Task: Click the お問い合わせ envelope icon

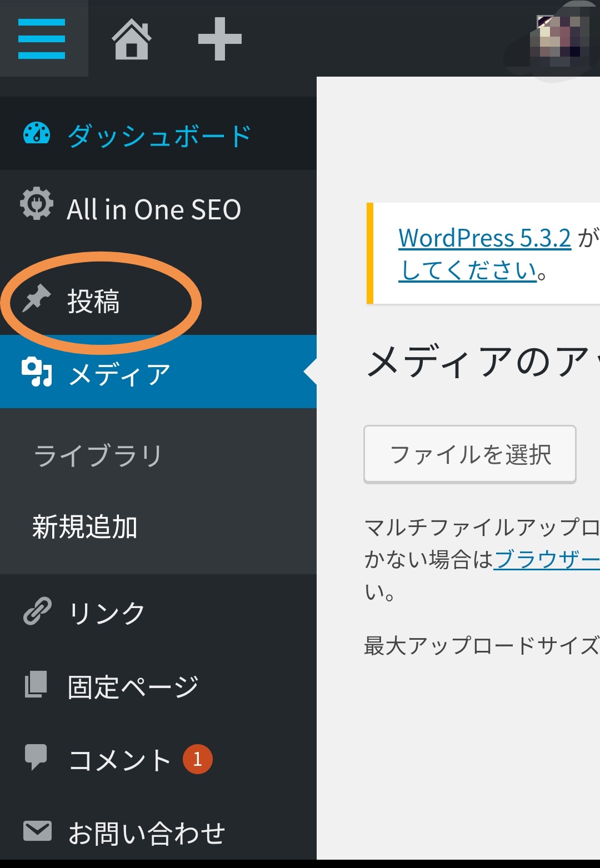Action: tap(37, 831)
